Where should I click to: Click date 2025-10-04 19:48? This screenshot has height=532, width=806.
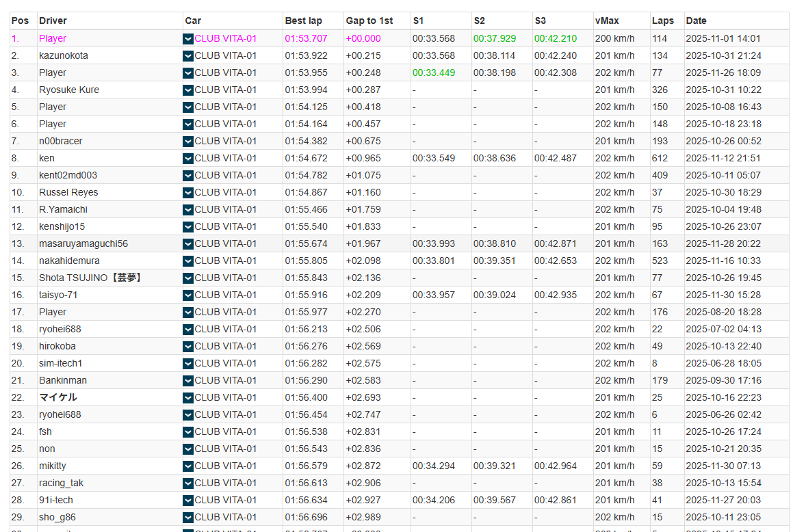pyautogui.click(x=723, y=209)
